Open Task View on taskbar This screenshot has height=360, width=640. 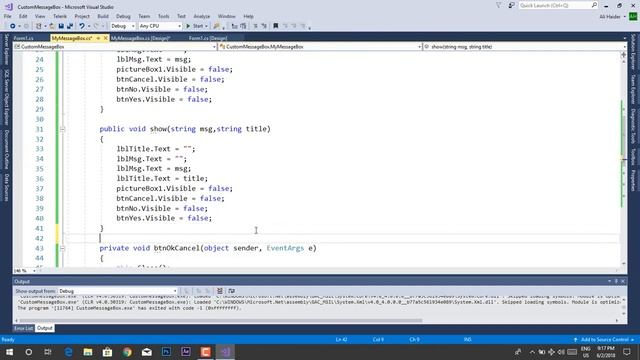pos(48,352)
